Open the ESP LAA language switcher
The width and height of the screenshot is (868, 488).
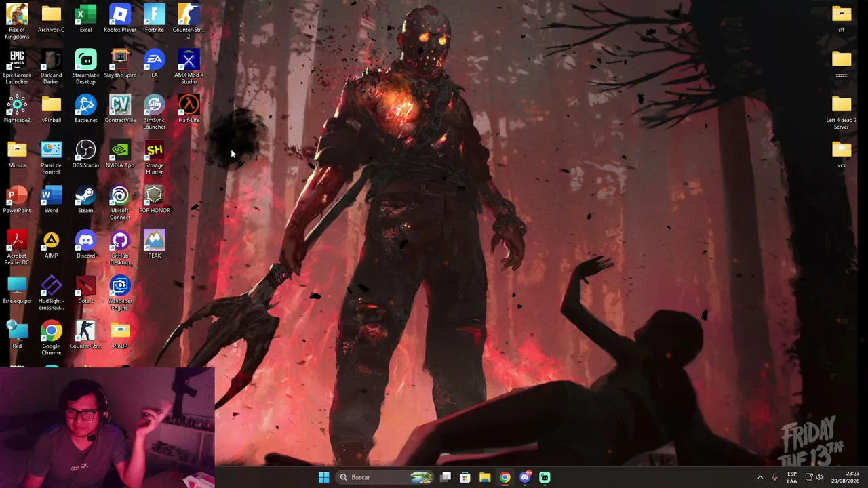[x=792, y=477]
